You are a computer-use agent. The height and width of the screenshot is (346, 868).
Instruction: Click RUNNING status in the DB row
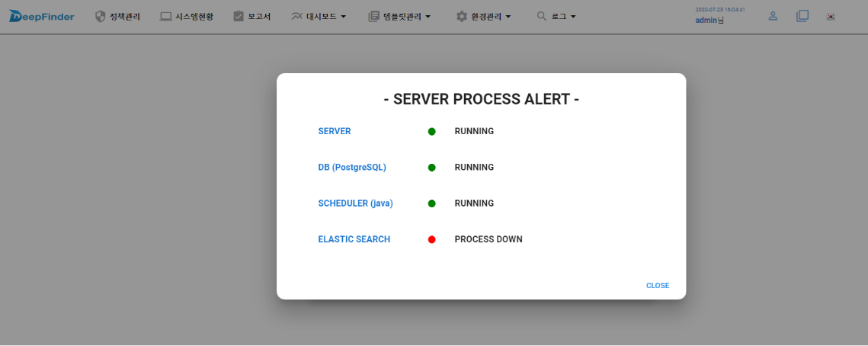(474, 167)
